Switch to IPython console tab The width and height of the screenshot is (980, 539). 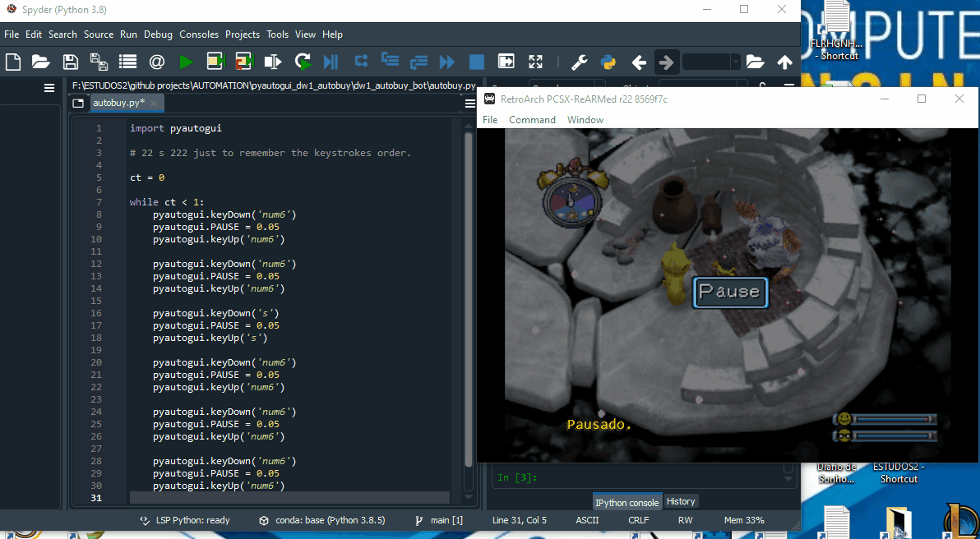pyautogui.click(x=626, y=502)
